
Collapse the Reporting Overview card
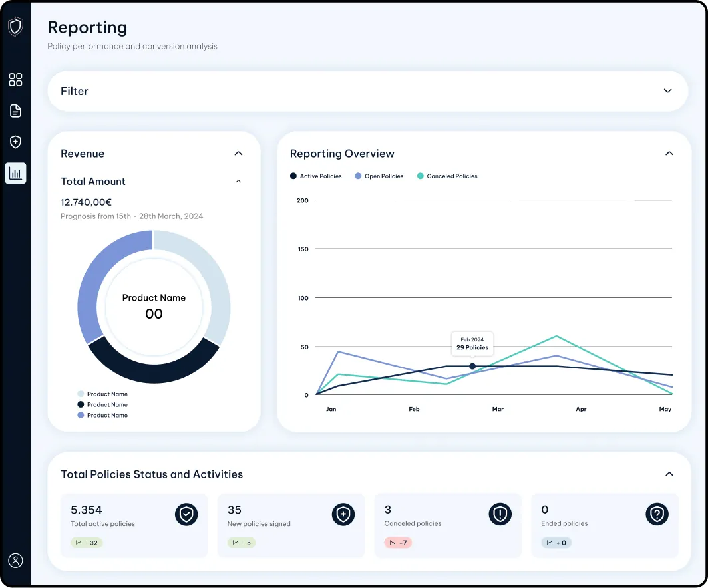tap(669, 154)
